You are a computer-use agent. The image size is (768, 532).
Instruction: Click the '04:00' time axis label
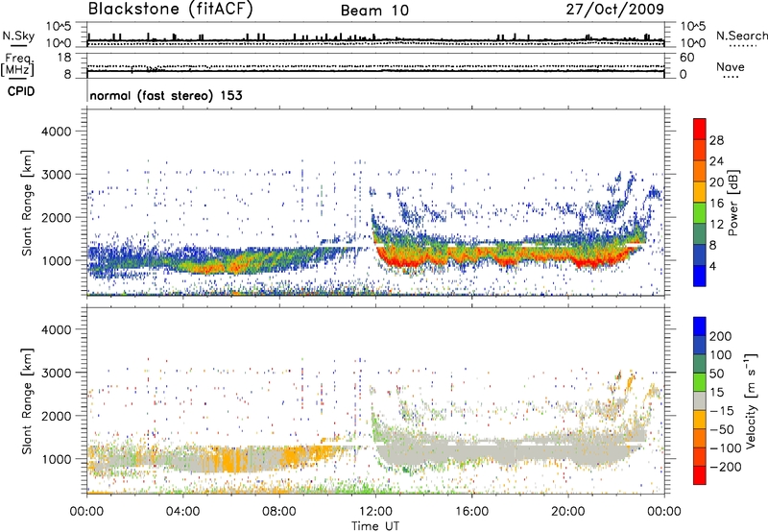[182, 512]
